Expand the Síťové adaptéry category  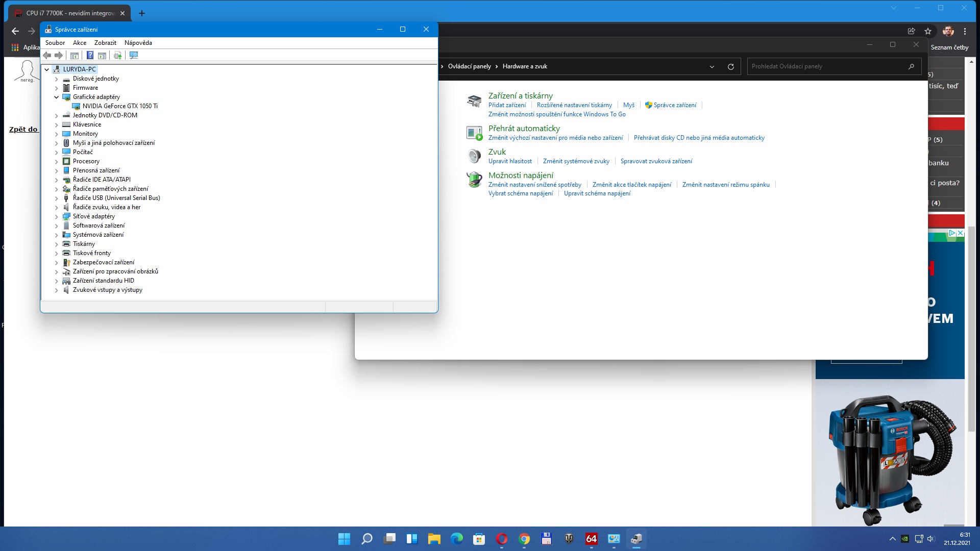coord(57,216)
